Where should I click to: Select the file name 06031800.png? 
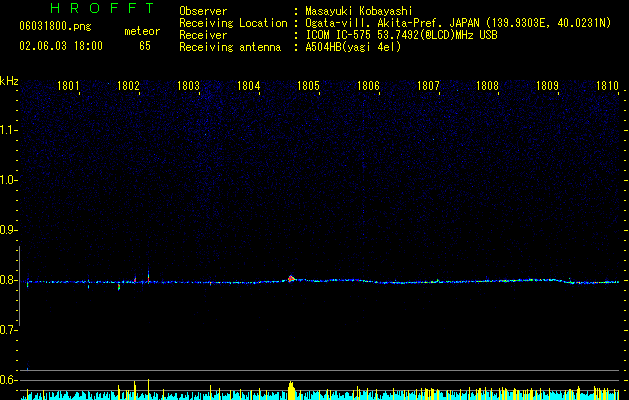click(55, 27)
